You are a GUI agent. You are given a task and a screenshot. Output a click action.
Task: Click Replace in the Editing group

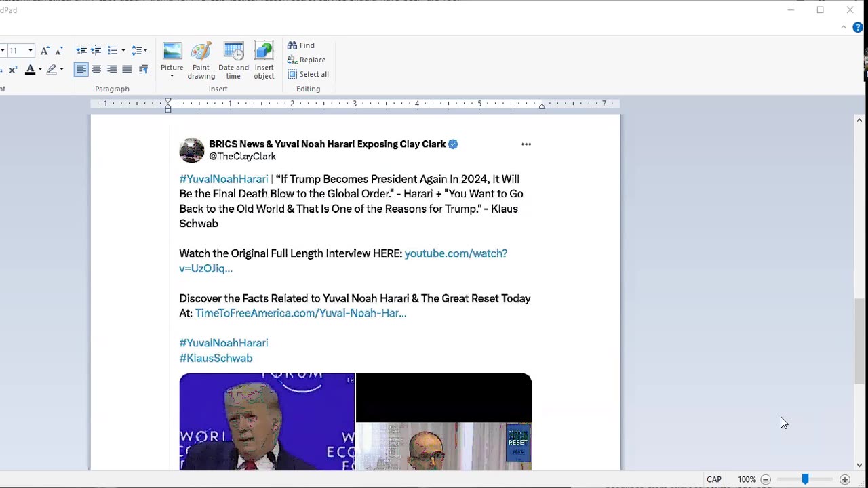(307, 60)
